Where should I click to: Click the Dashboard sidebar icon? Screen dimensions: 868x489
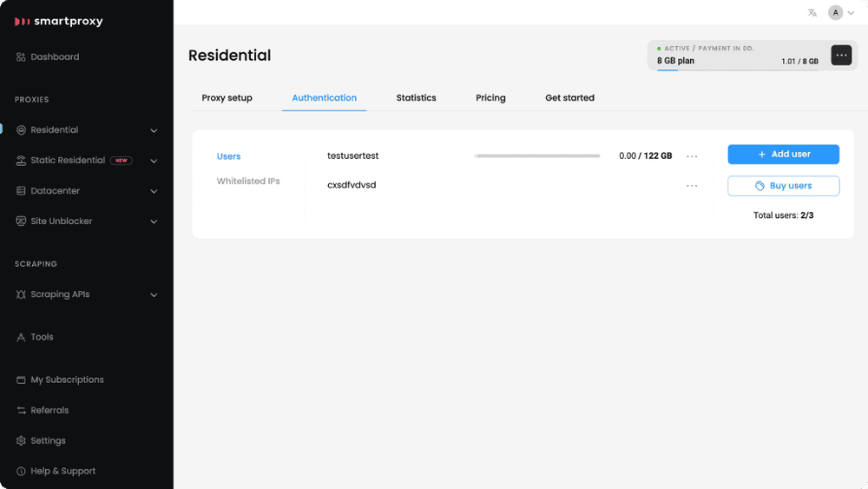click(21, 57)
